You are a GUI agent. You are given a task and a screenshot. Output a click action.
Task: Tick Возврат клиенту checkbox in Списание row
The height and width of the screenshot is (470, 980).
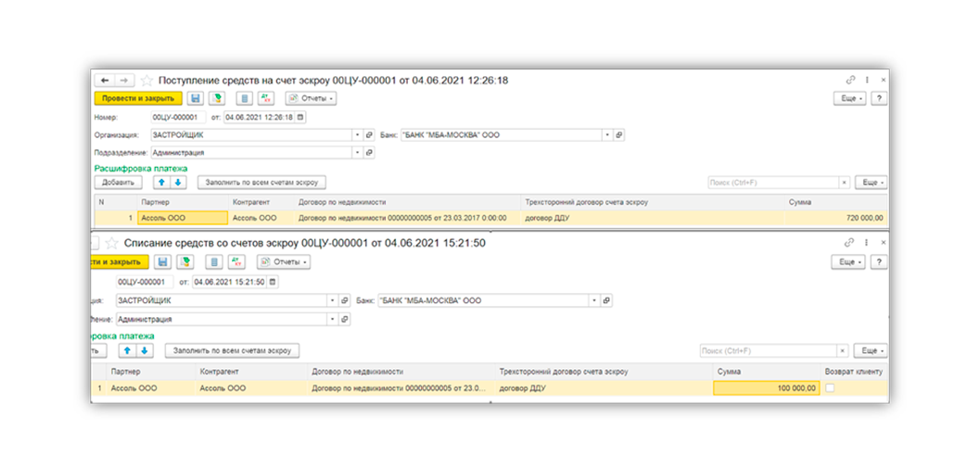pyautogui.click(x=830, y=388)
